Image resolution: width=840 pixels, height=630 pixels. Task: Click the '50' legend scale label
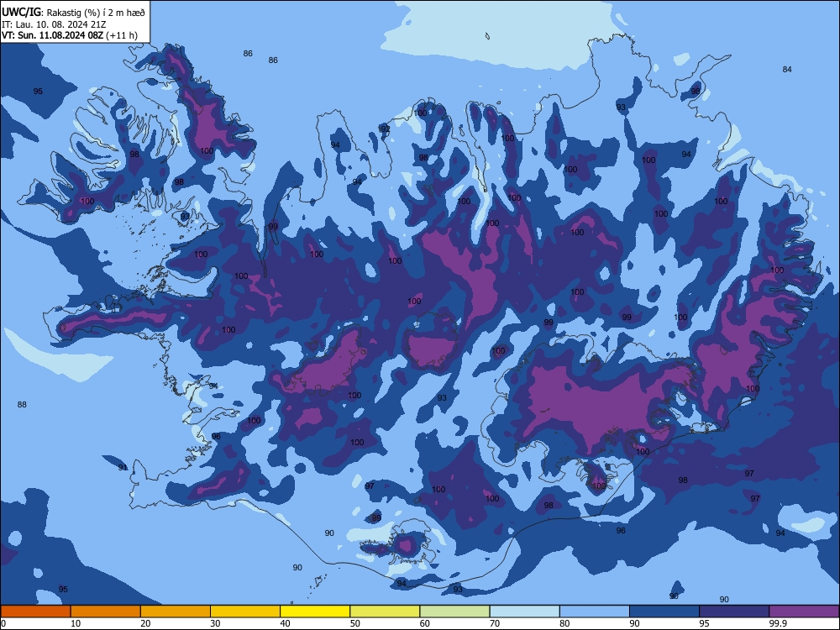pyautogui.click(x=354, y=623)
